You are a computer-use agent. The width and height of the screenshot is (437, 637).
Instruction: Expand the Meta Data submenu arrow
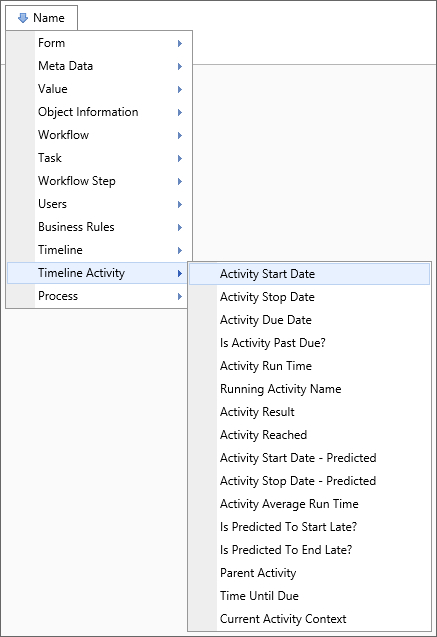click(x=180, y=66)
